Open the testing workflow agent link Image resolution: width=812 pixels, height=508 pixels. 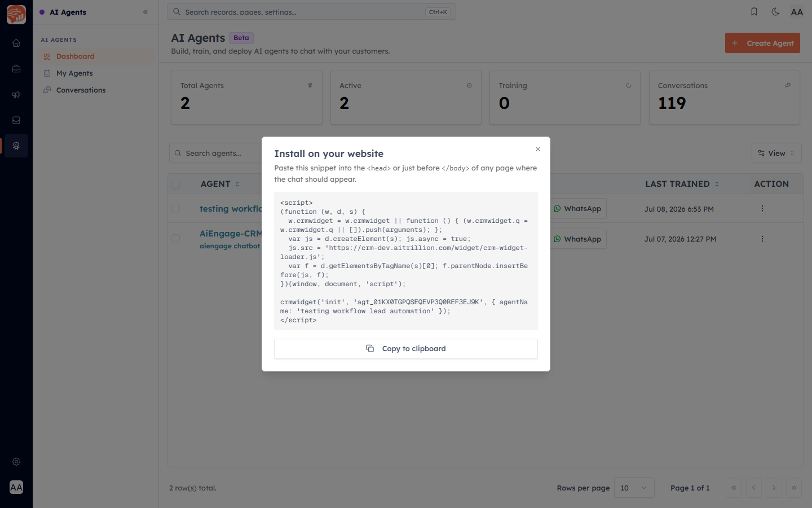(x=231, y=209)
